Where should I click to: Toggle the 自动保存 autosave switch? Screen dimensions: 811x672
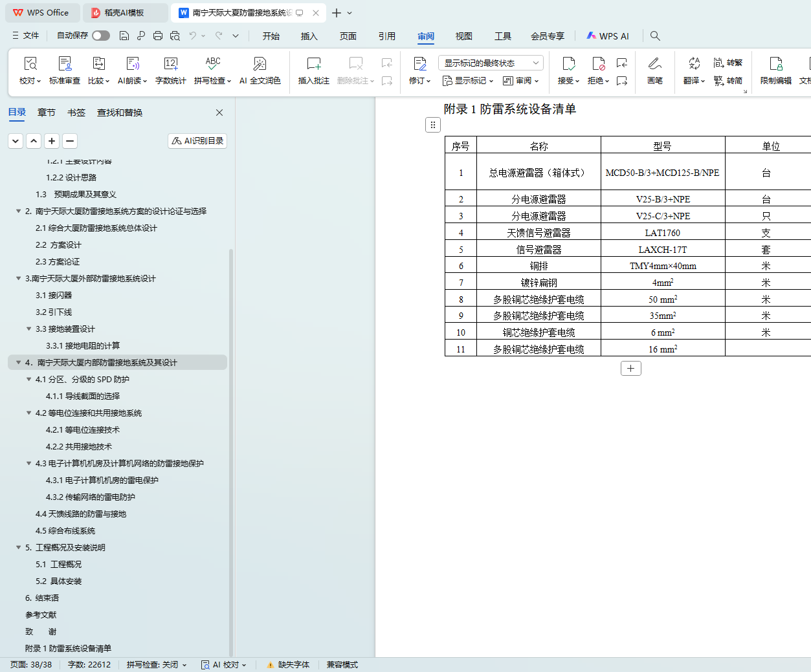(x=100, y=36)
